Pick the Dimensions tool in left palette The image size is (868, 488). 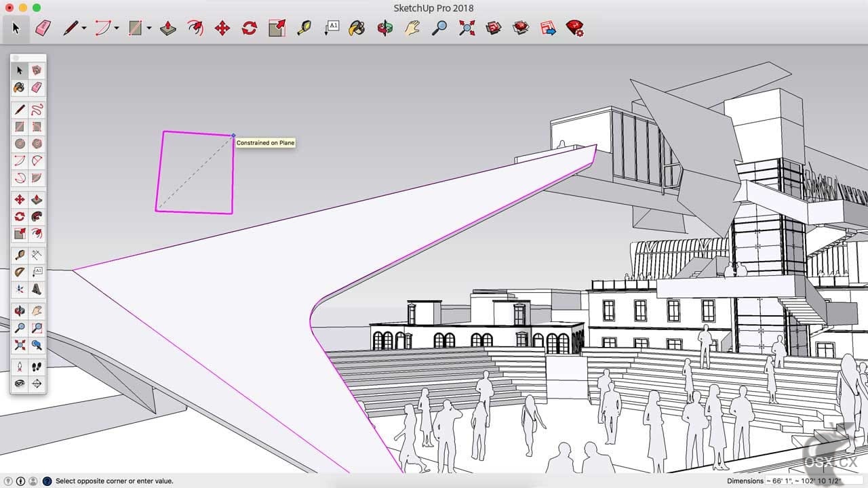[x=37, y=255]
